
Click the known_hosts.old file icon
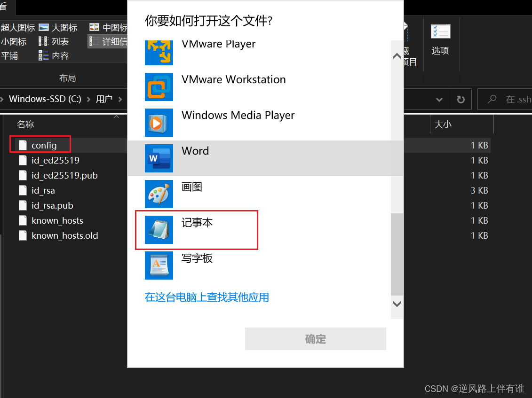[23, 235]
